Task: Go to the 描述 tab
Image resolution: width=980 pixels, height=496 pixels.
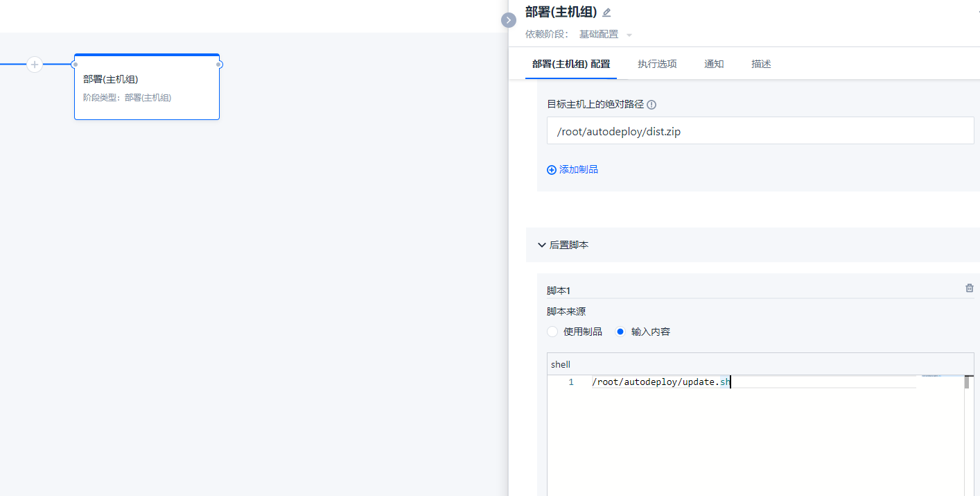Action: point(761,64)
